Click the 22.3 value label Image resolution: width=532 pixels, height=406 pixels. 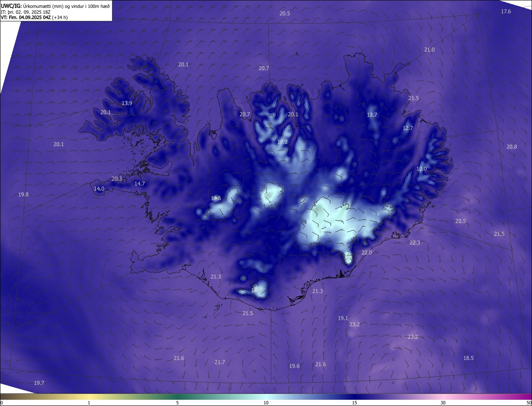(415, 243)
